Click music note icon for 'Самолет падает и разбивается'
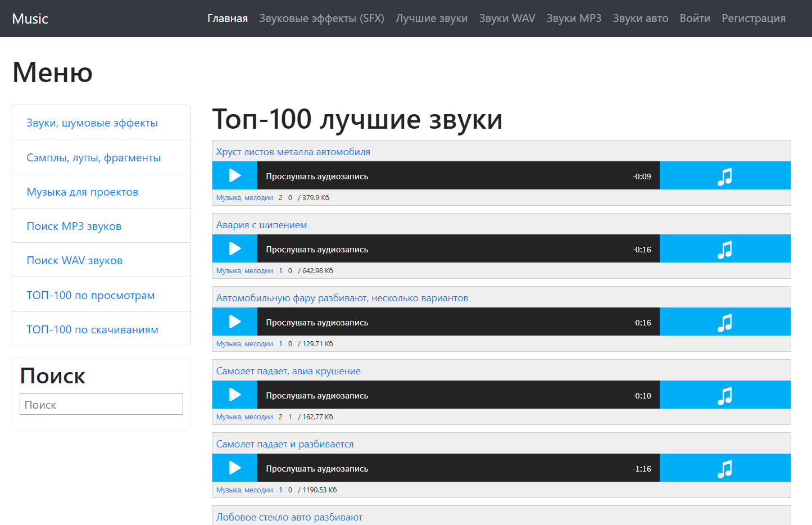 pyautogui.click(x=724, y=468)
